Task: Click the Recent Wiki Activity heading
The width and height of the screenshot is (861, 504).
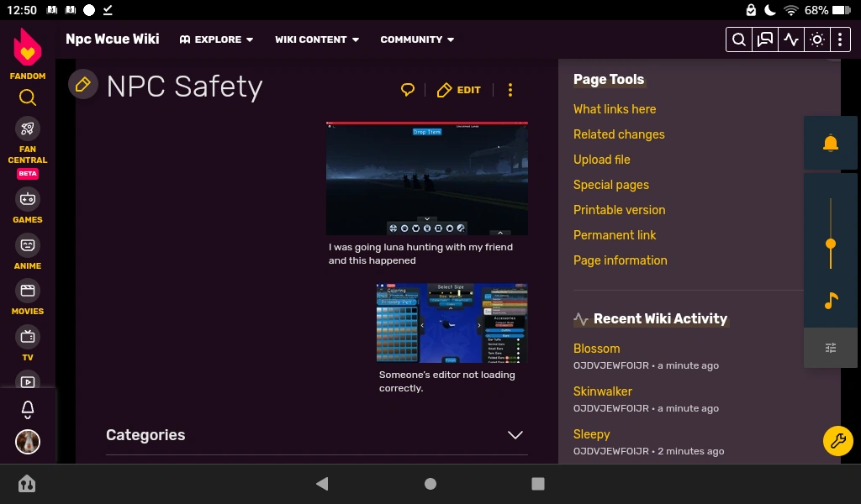Action: [660, 318]
